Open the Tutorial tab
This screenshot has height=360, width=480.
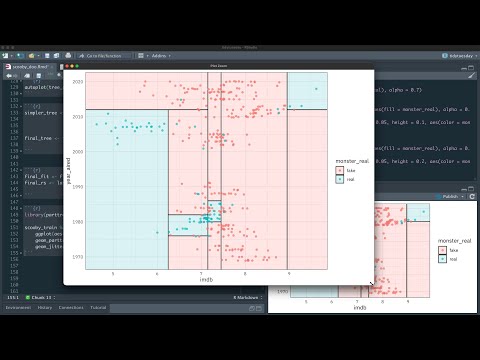(x=98, y=307)
